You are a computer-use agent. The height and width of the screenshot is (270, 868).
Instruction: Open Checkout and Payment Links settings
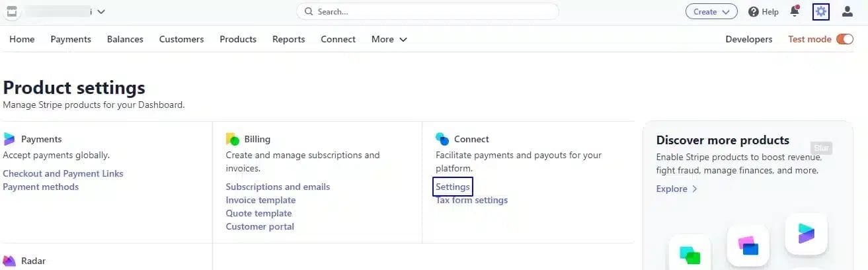click(63, 173)
